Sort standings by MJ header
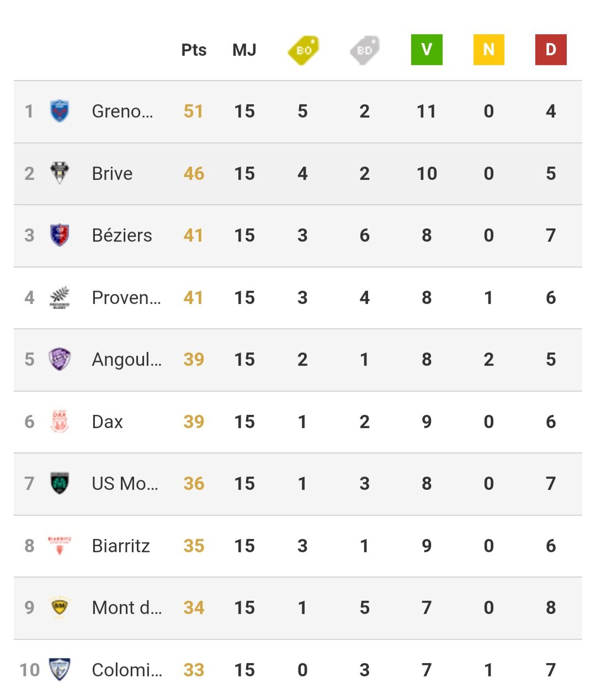Screen dimensions: 596x700 click(x=244, y=50)
